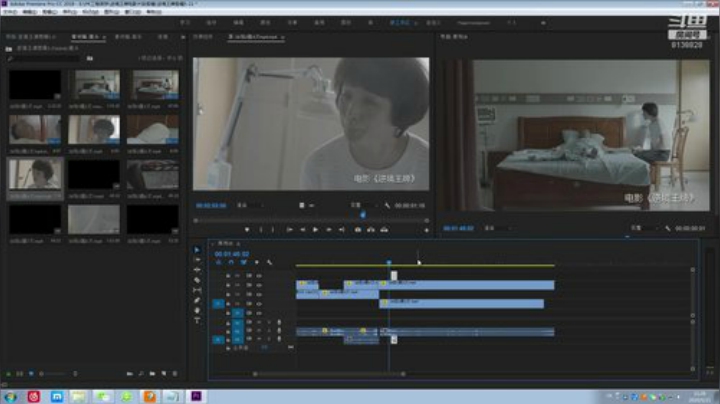This screenshot has height=404, width=720.
Task: Click the New Item icon in the Project panel
Action: click(x=164, y=374)
